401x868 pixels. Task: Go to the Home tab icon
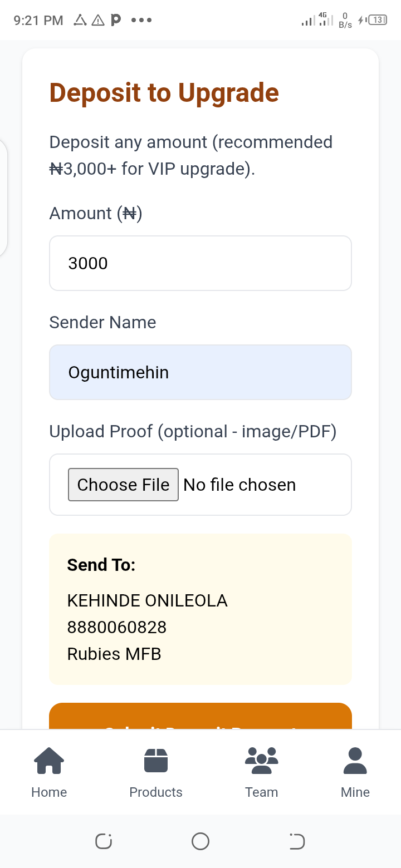[49, 761]
